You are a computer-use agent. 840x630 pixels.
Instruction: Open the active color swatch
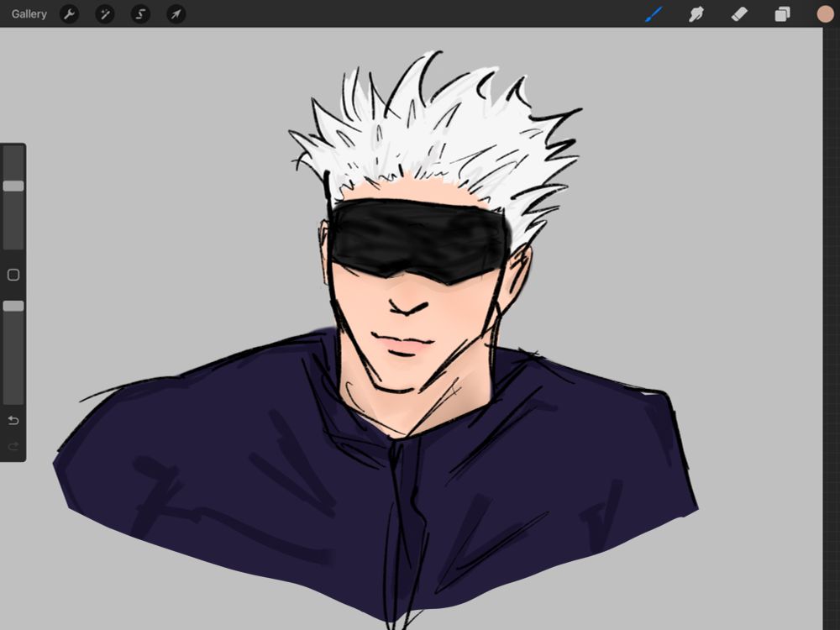825,14
